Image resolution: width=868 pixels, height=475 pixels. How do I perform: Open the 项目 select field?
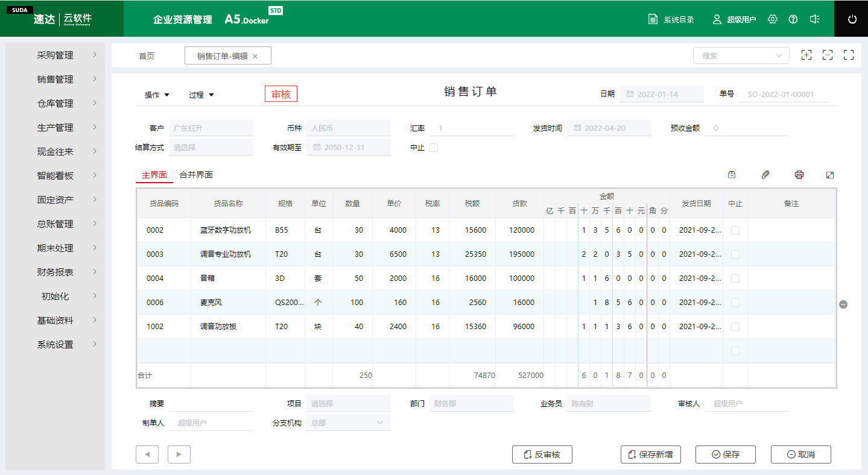pyautogui.click(x=349, y=404)
